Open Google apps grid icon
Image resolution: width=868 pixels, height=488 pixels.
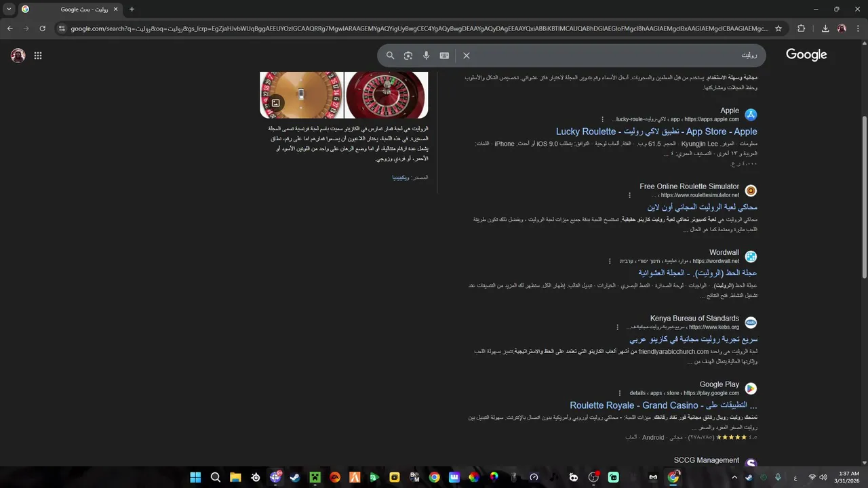[x=38, y=56]
